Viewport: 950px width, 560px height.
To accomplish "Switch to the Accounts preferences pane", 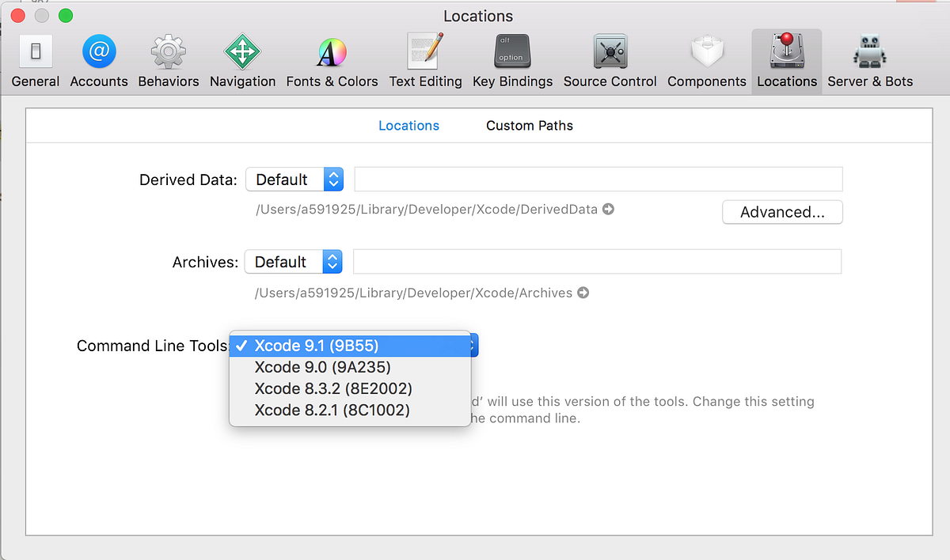I will coord(99,59).
